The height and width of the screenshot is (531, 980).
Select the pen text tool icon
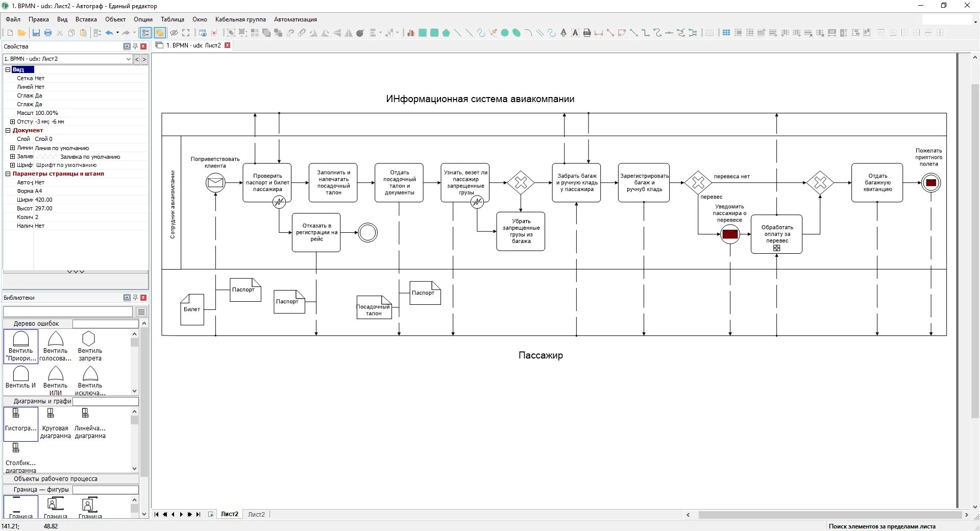[563, 33]
